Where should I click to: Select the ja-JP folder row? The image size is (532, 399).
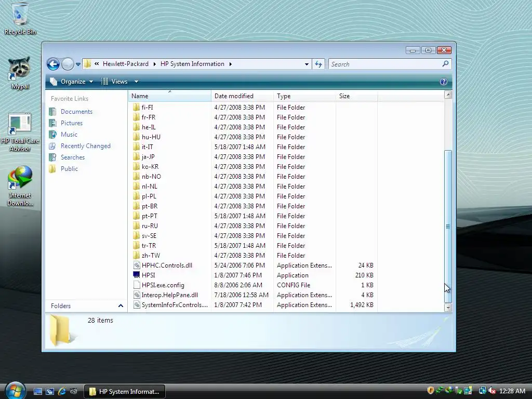click(148, 157)
